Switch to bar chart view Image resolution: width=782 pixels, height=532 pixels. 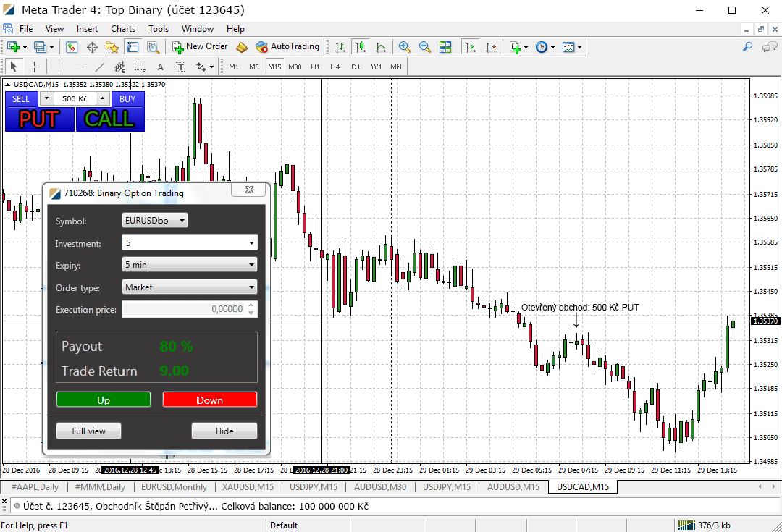[x=340, y=47]
